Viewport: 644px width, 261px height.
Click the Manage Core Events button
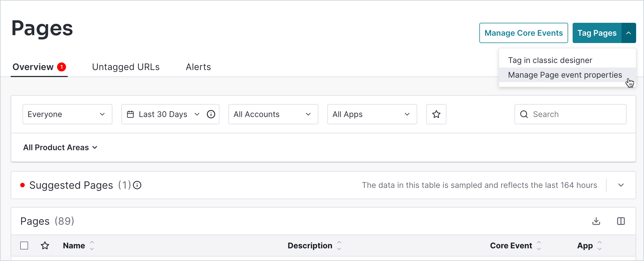(523, 33)
